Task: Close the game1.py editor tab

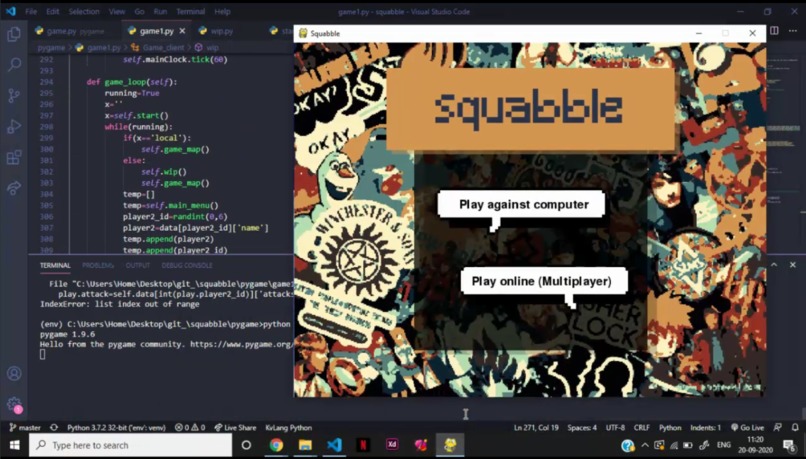Action: pos(182,31)
